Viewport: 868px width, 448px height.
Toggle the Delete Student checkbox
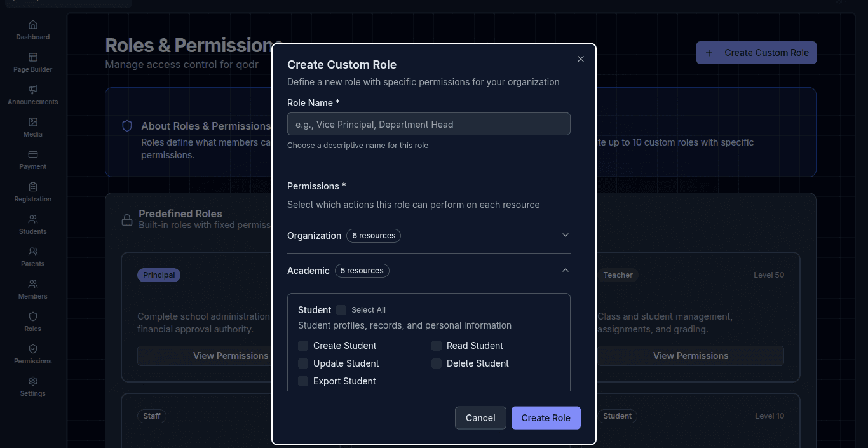tap(437, 363)
